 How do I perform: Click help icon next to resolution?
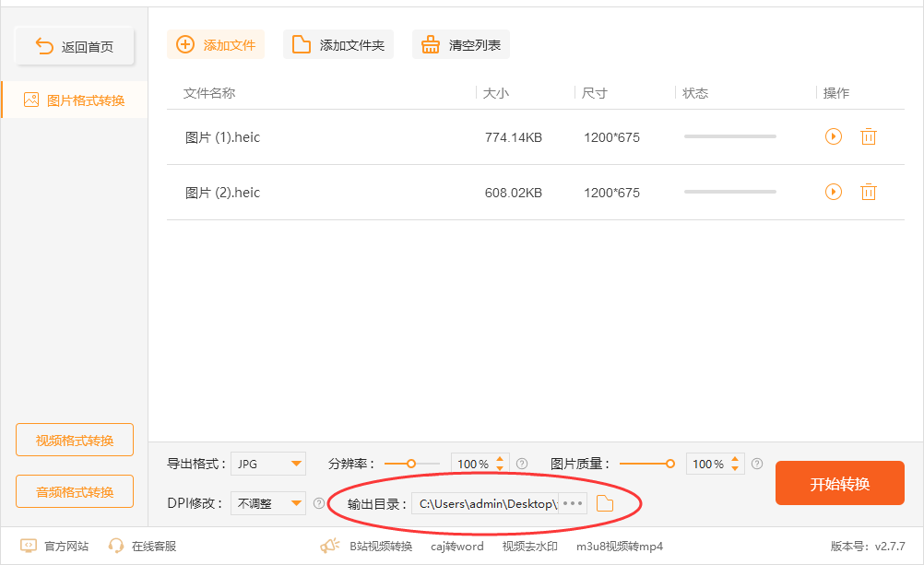tap(522, 464)
